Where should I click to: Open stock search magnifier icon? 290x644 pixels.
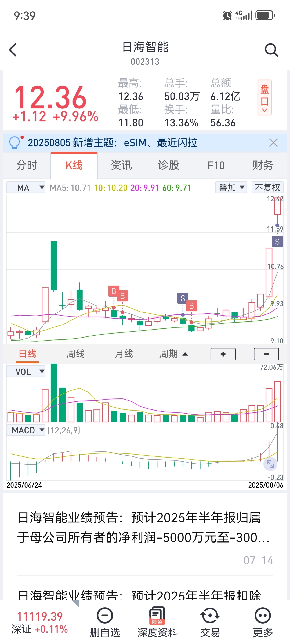pyautogui.click(x=271, y=50)
